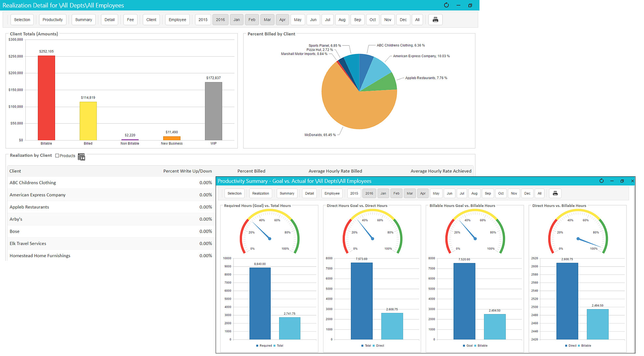
Task: Switch to the Fee view
Action: point(130,20)
